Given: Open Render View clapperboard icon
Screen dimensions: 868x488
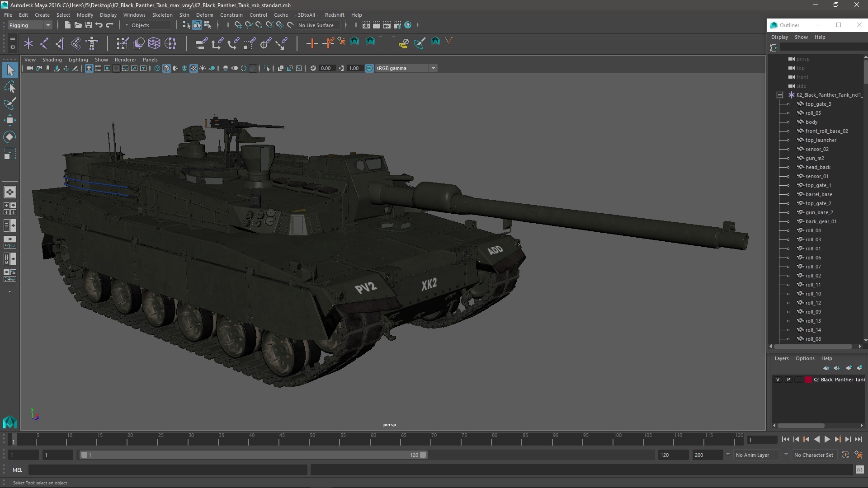Looking at the screenshot, I should tap(366, 25).
